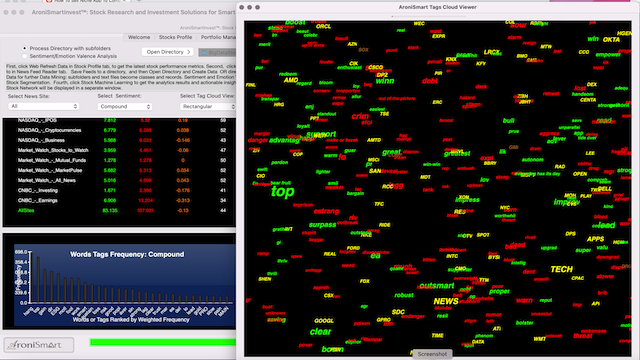640x360 pixels.
Task: Click the green 'winn' tag
Action: click(384, 81)
